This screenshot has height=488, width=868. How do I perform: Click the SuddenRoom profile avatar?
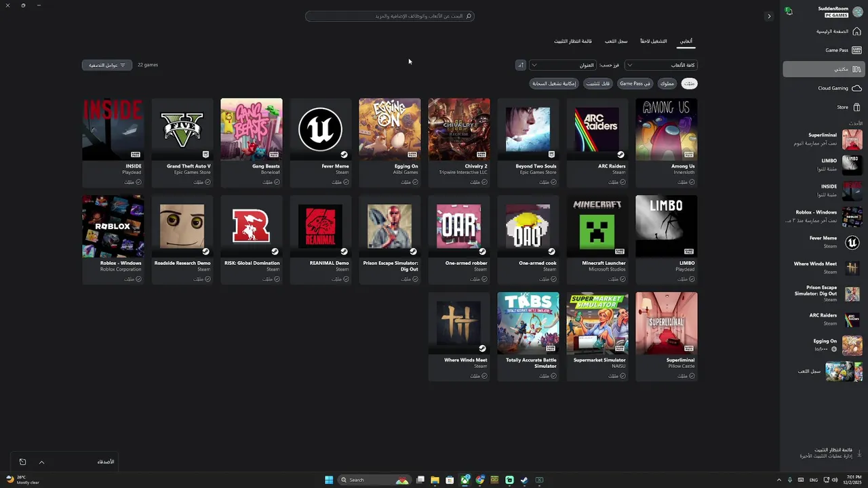pos(858,12)
